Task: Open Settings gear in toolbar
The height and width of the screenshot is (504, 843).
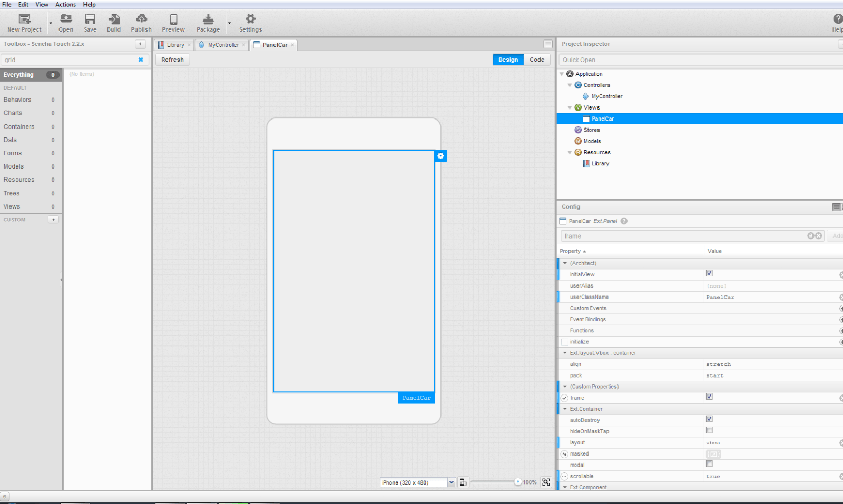Action: pyautogui.click(x=250, y=19)
